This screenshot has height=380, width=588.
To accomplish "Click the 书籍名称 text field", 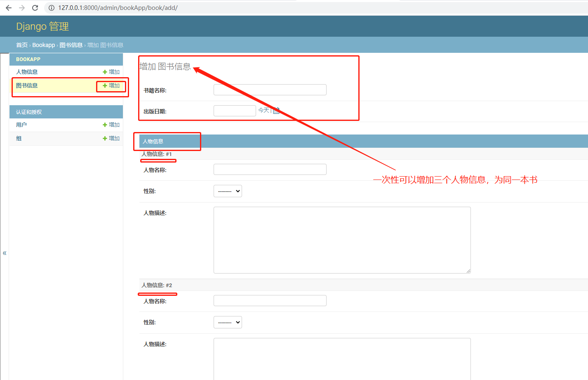I will click(270, 90).
